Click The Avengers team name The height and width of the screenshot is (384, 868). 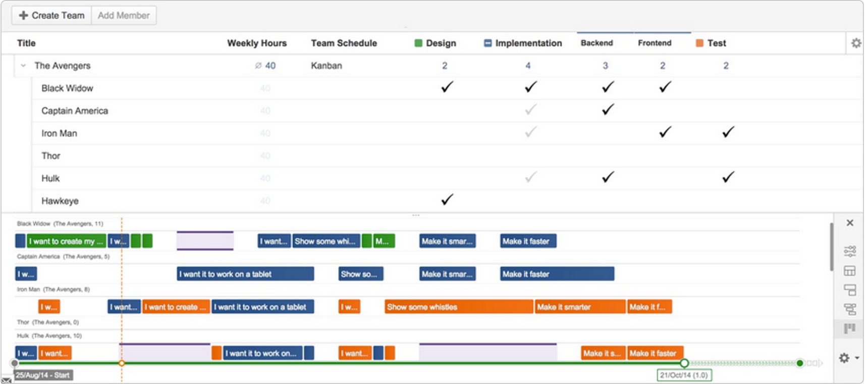[62, 66]
